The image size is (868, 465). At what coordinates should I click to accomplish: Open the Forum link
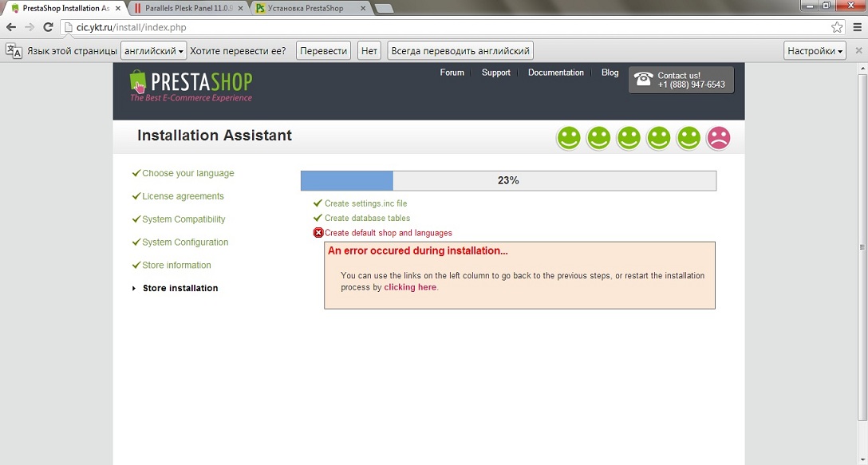(452, 73)
